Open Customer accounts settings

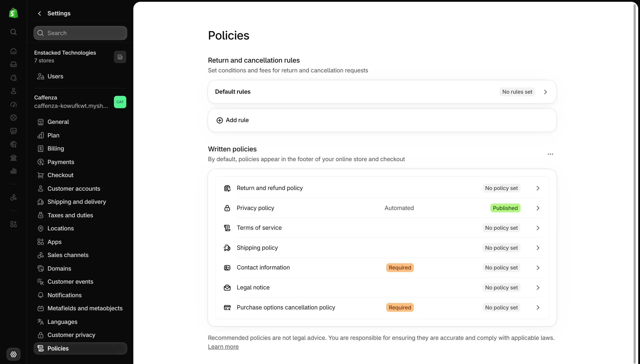(80, 188)
